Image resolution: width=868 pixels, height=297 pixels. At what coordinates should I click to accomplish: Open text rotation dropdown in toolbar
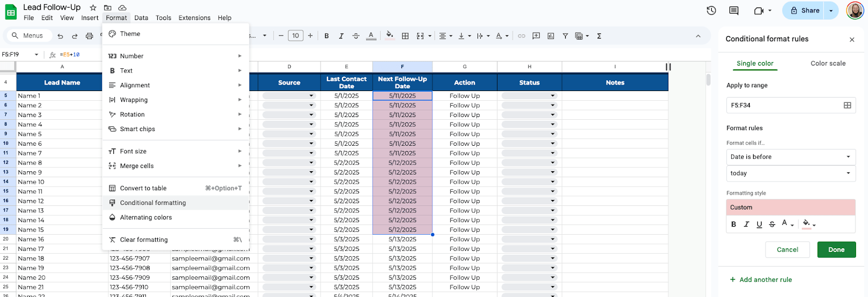click(x=502, y=36)
